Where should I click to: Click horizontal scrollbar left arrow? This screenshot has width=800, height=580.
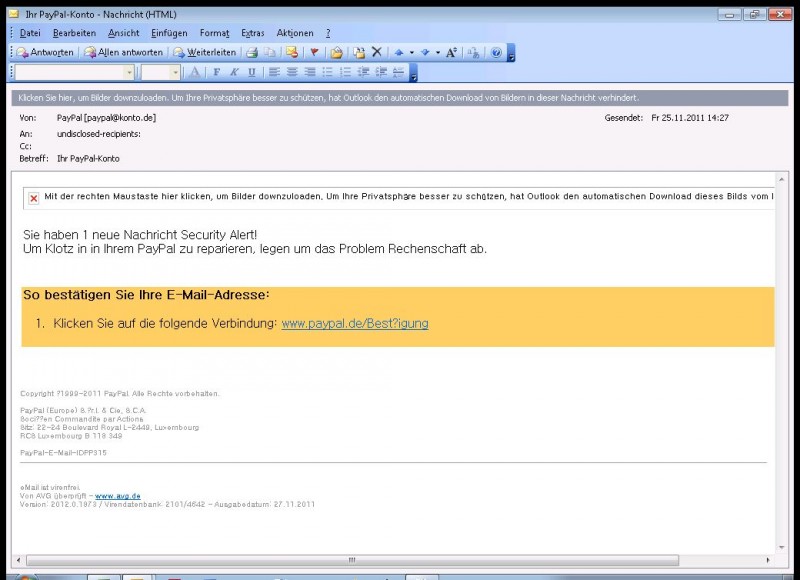click(x=18, y=560)
